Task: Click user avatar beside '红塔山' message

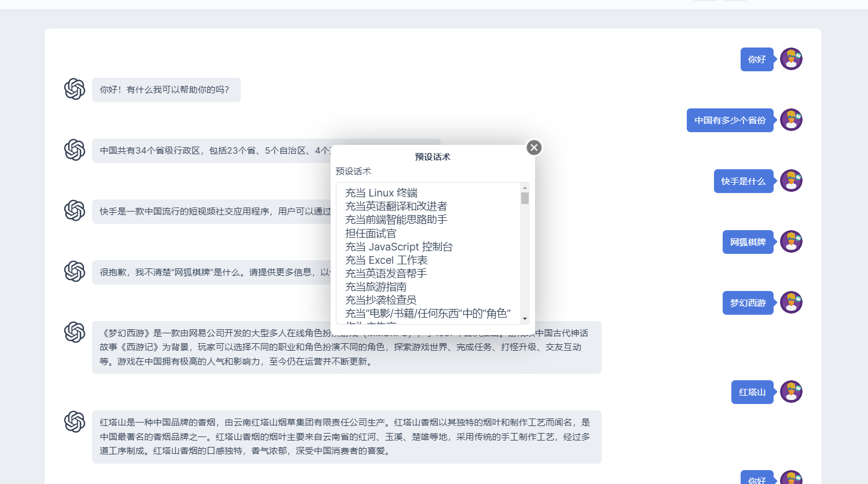Action: [791, 392]
